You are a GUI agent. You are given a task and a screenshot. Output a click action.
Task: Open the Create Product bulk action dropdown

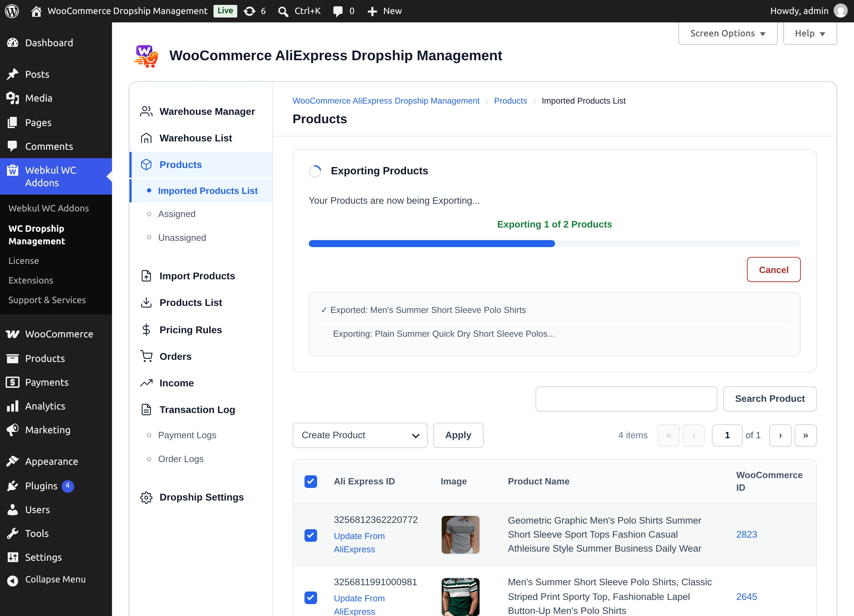click(360, 435)
